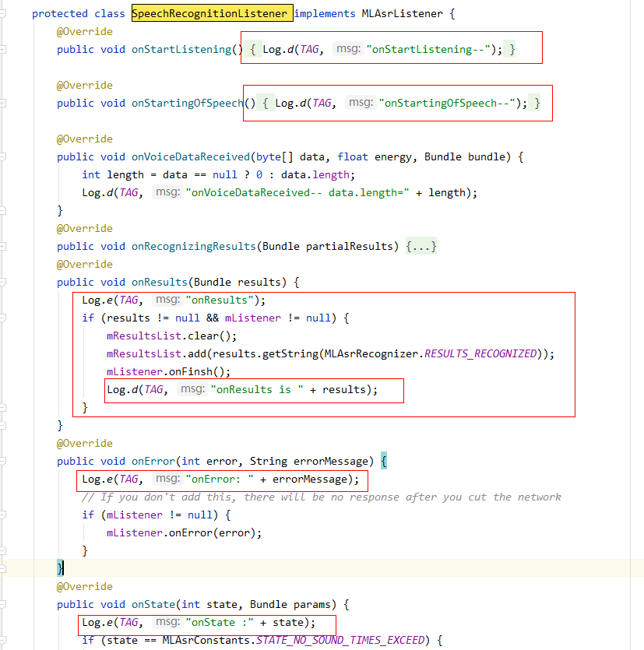Click the 'protected' keyword

tap(60, 14)
